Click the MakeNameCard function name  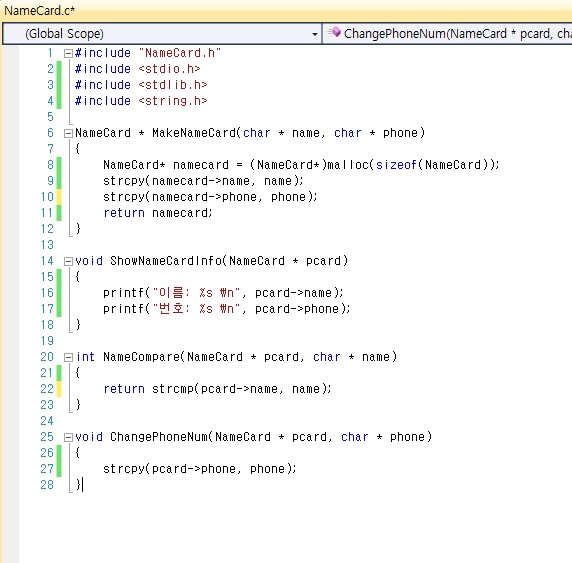194,133
